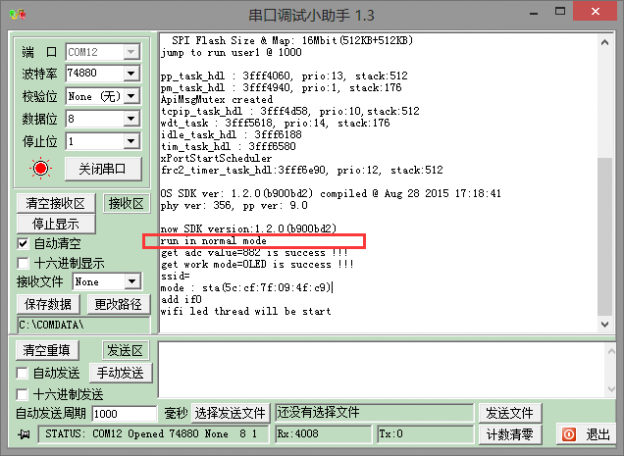Click the 清空重填 button

click(x=47, y=351)
